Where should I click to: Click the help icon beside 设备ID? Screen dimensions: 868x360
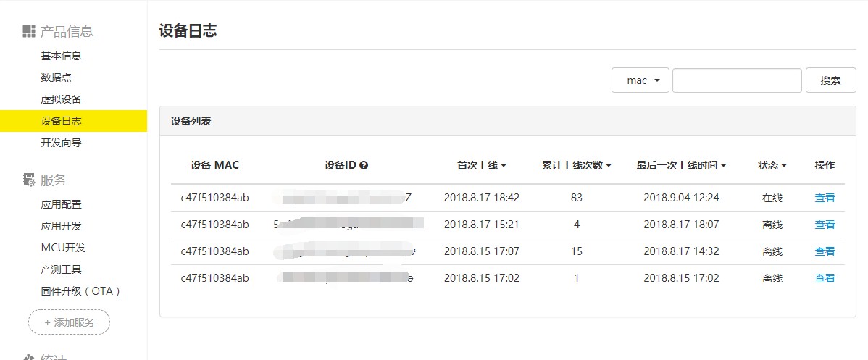click(x=364, y=165)
